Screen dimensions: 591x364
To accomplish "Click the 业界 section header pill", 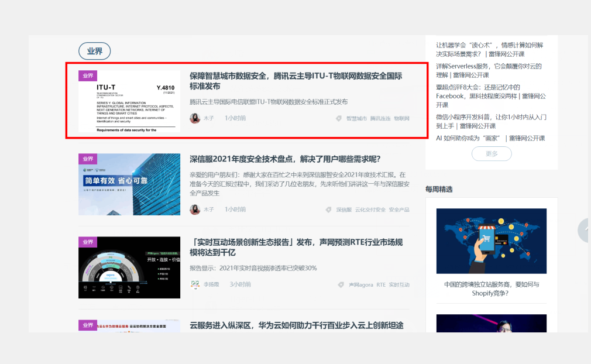I will coord(95,51).
